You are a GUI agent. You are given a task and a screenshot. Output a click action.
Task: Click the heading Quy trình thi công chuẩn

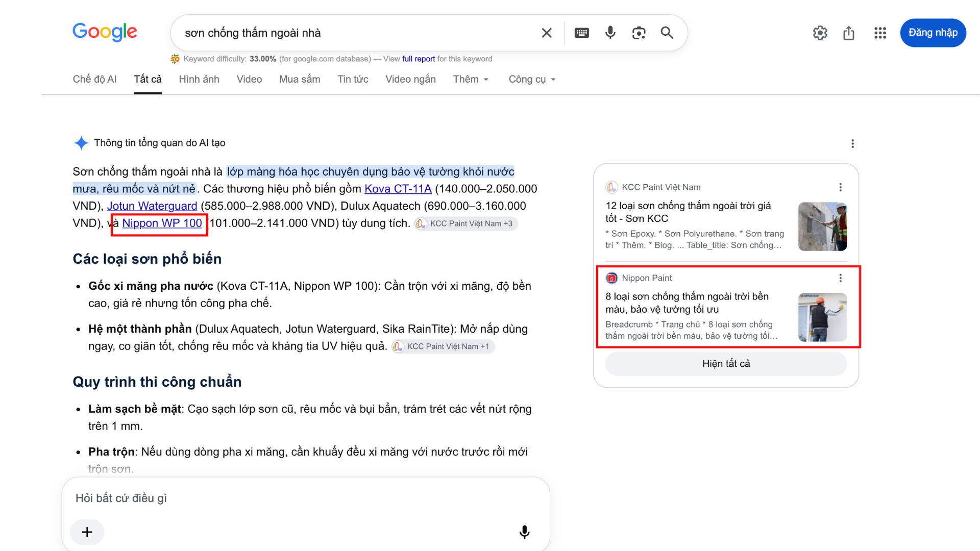(x=157, y=382)
